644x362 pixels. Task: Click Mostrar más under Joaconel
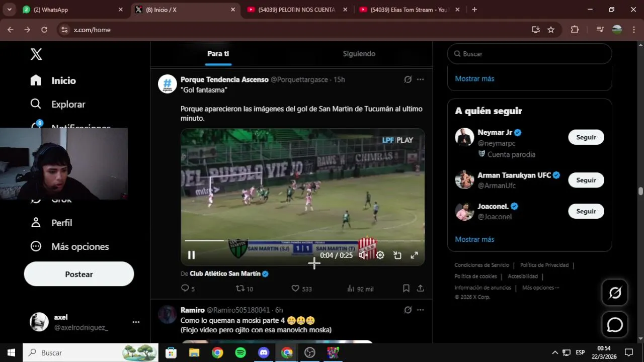[x=474, y=239]
